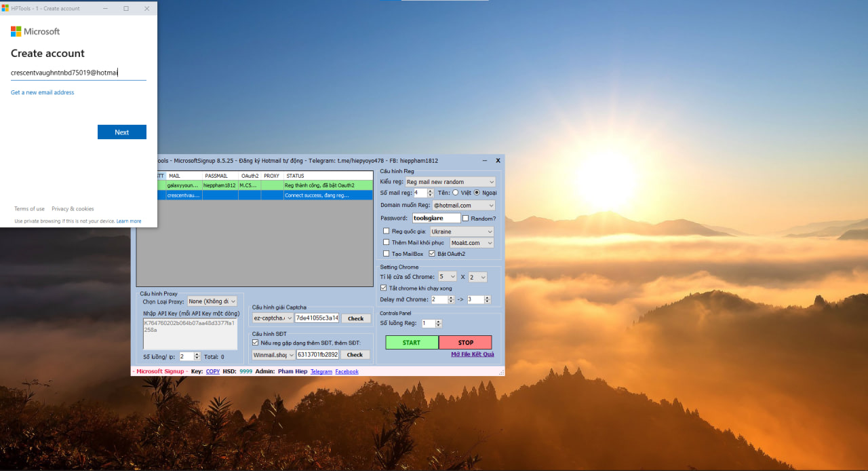868x471 pixels.
Task: Click the SĐT API key field
Action: pyautogui.click(x=317, y=354)
